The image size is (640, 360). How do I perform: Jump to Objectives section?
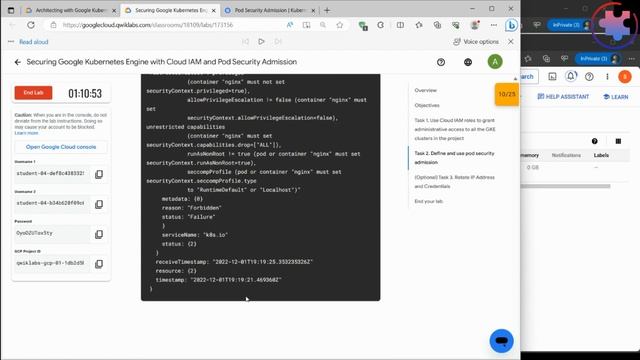(x=427, y=105)
